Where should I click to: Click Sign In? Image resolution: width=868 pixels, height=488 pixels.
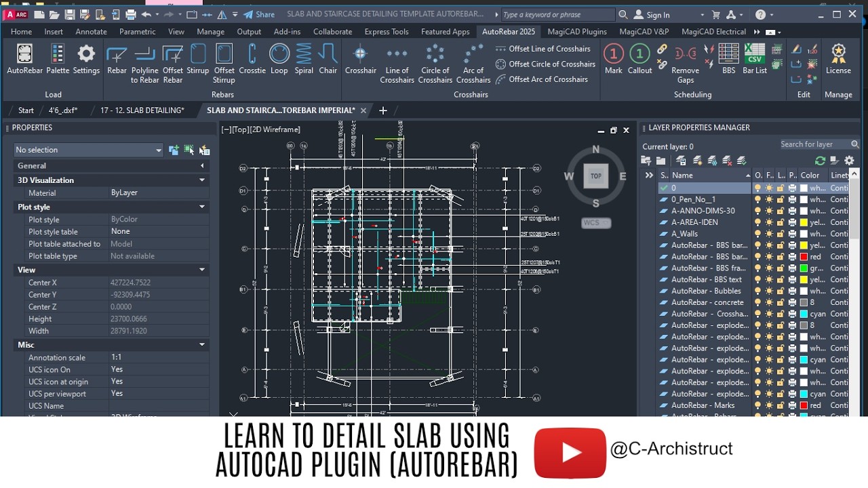(x=652, y=14)
